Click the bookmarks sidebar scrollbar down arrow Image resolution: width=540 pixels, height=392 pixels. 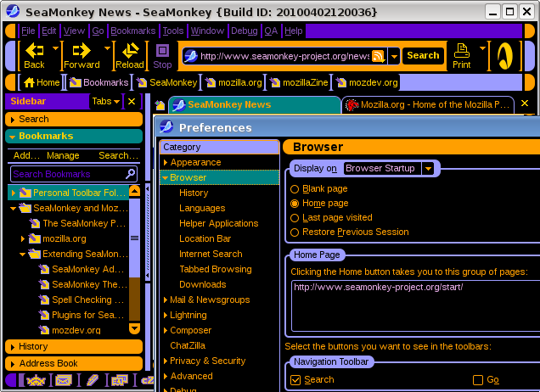click(x=134, y=328)
